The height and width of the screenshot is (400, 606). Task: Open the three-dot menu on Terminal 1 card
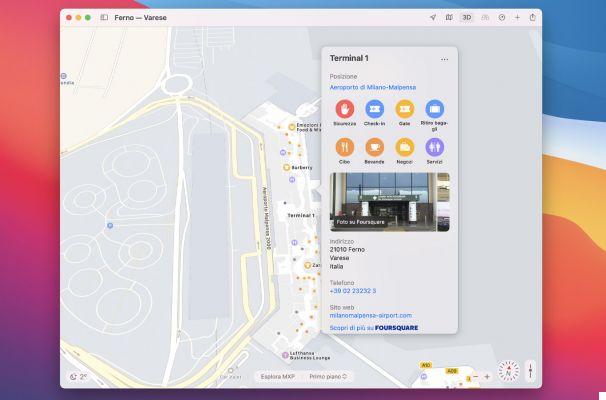tap(444, 59)
